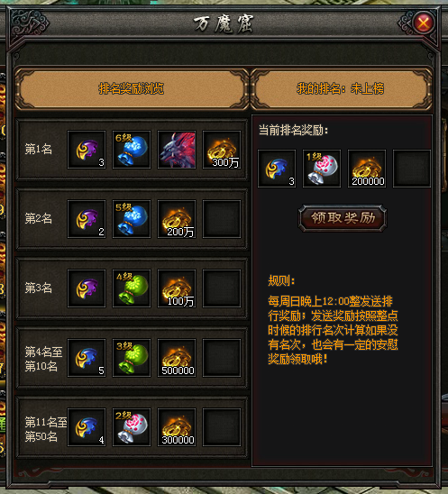448x494 pixels.
Task: Click the 200000 gold in current rewards
Action: 367,169
